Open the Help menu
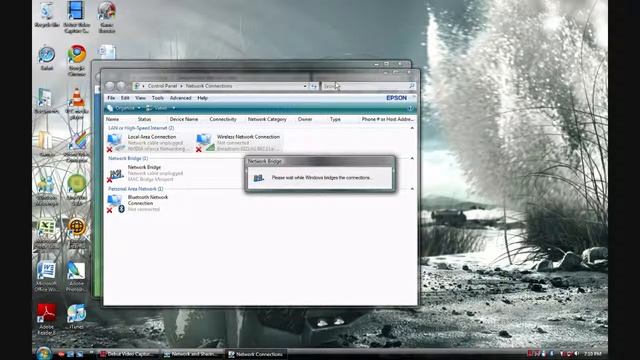Viewport: 640px width, 360px height. (x=202, y=98)
